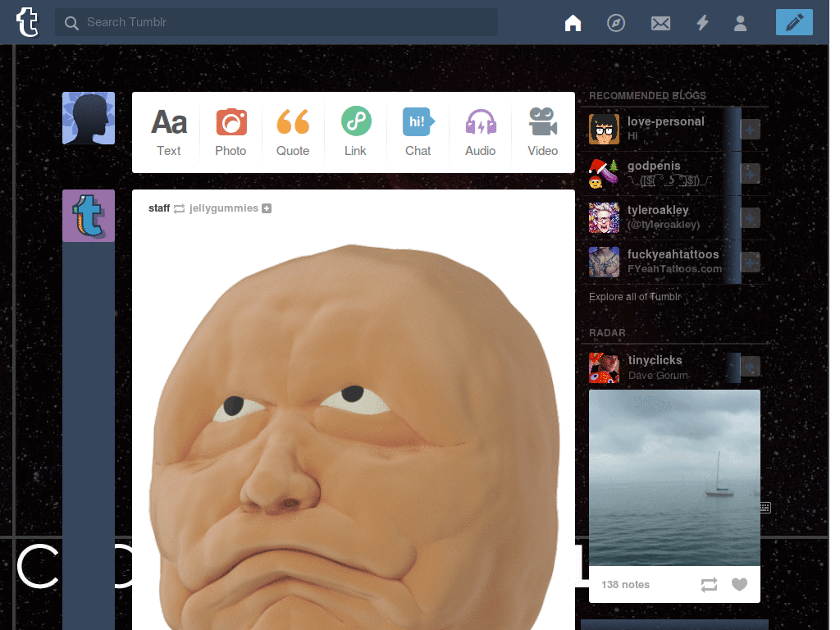
Task: Click Explore all of Tumblr
Action: pyautogui.click(x=635, y=297)
